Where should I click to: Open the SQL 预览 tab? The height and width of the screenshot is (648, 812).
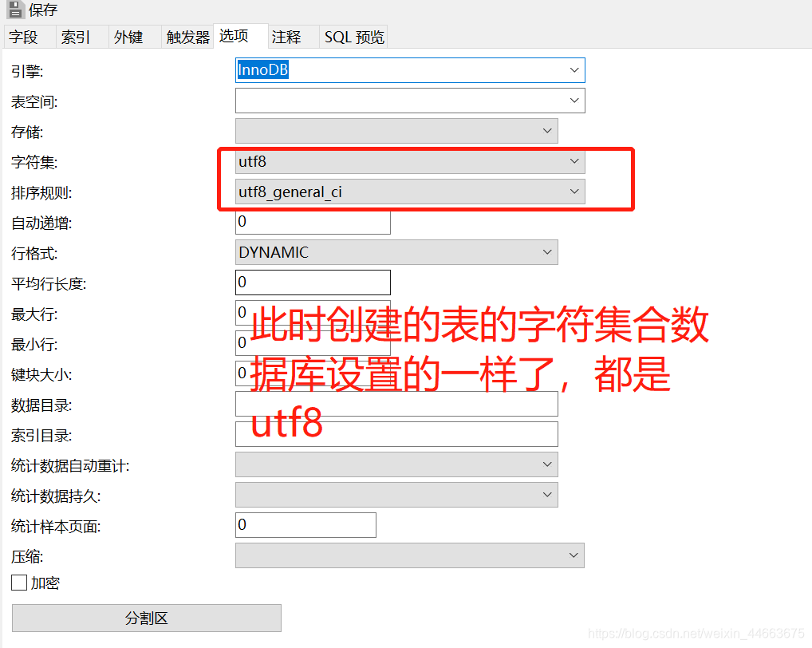(x=353, y=37)
